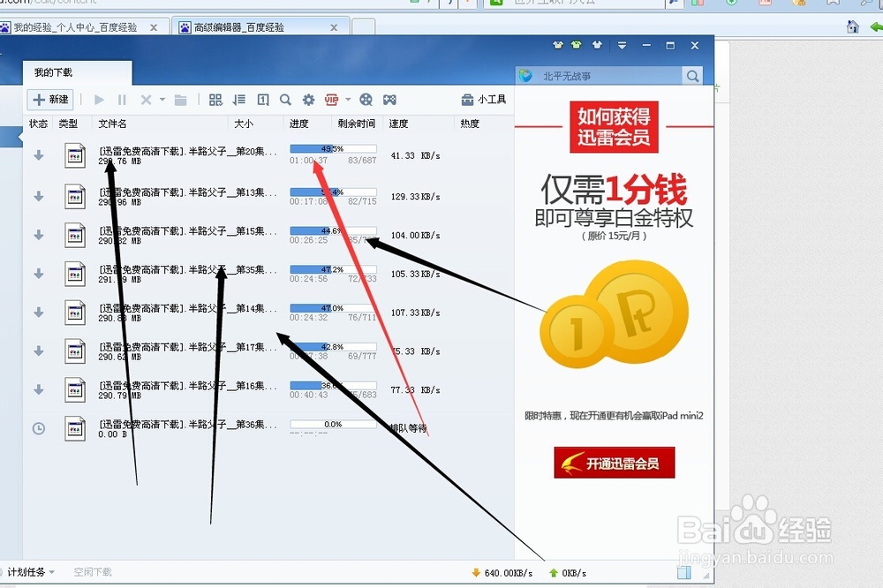
Task: Click file type icon of 第20集 row
Action: (x=75, y=156)
